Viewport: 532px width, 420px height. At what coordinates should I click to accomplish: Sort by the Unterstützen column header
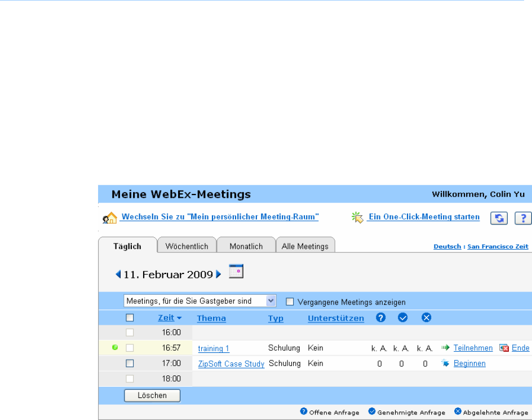click(336, 318)
